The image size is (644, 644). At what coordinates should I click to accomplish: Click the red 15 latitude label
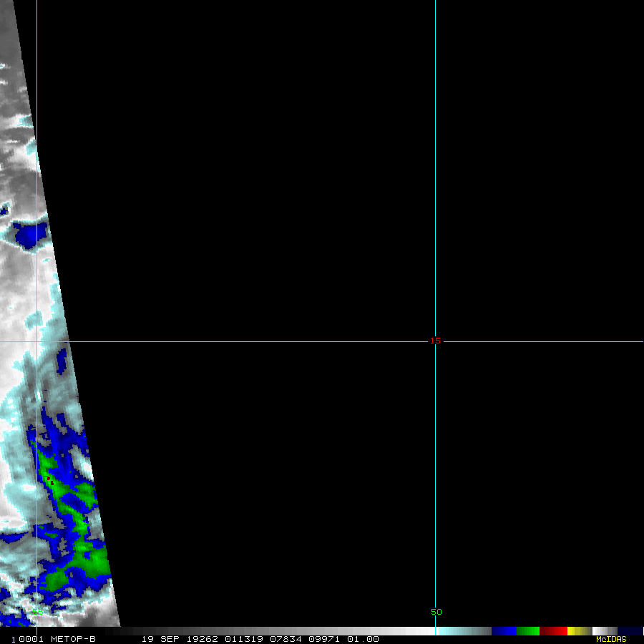coord(435,341)
